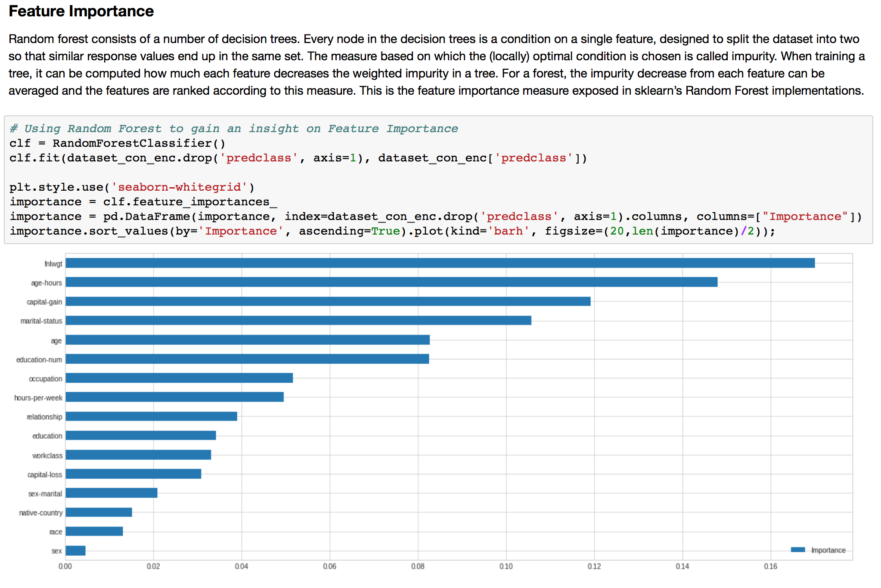Click the blue Importance legend swatch

(x=797, y=550)
